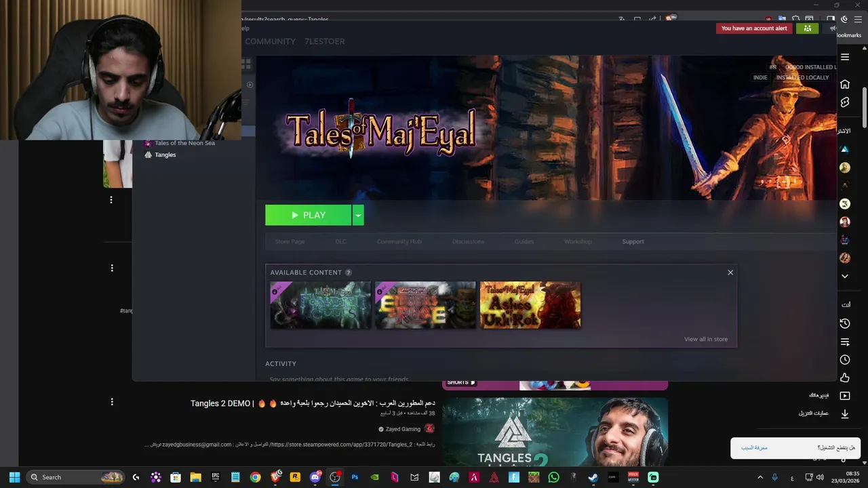This screenshot has height=488, width=868.
Task: Open Rockstar Games Launcher in taskbar
Action: click(295, 477)
